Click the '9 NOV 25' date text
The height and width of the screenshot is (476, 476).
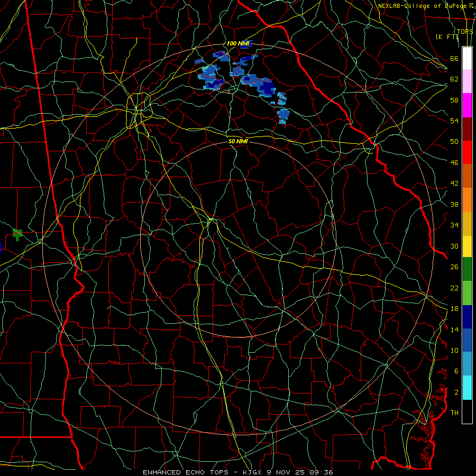tap(287, 472)
